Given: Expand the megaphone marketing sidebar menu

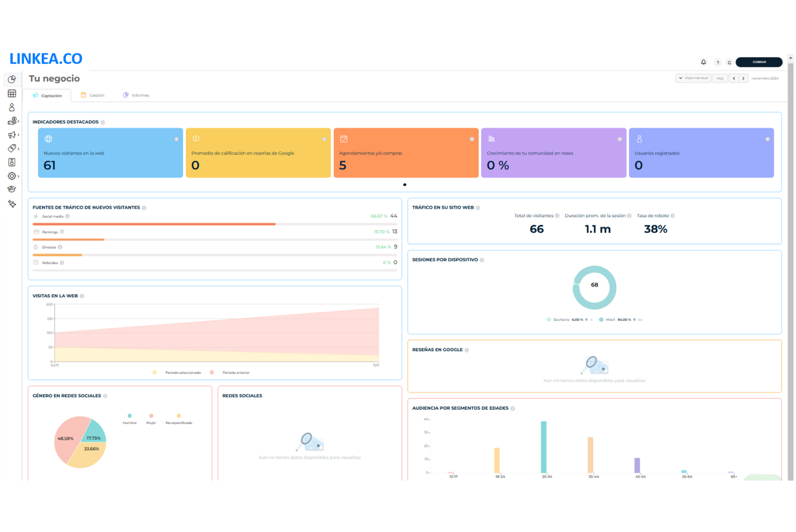Looking at the screenshot, I should [12, 135].
